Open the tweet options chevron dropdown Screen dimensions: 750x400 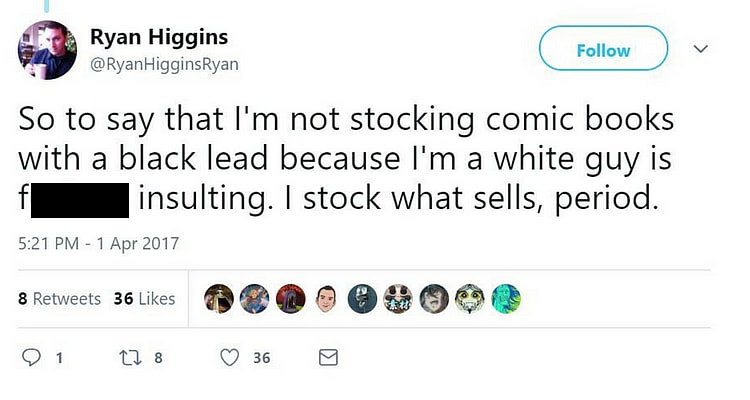tap(701, 49)
